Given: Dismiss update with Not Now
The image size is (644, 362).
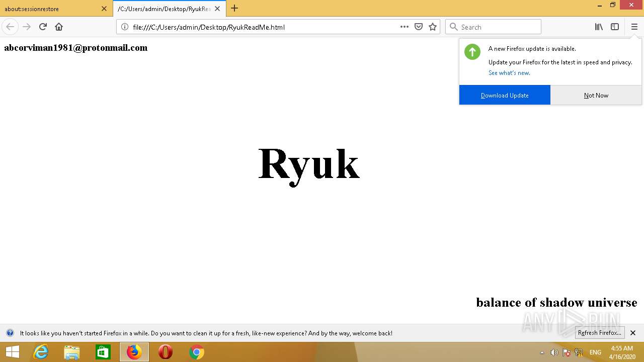Looking at the screenshot, I should coord(596,95).
